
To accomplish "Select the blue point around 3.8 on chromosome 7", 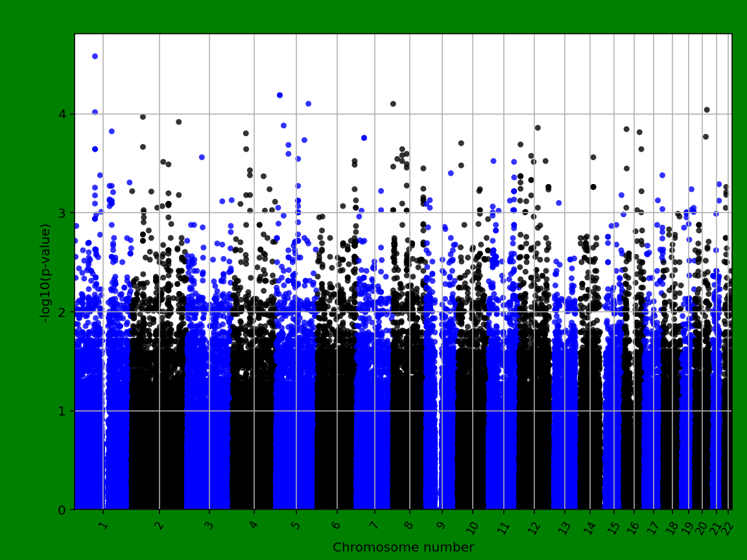I will pyautogui.click(x=364, y=138).
